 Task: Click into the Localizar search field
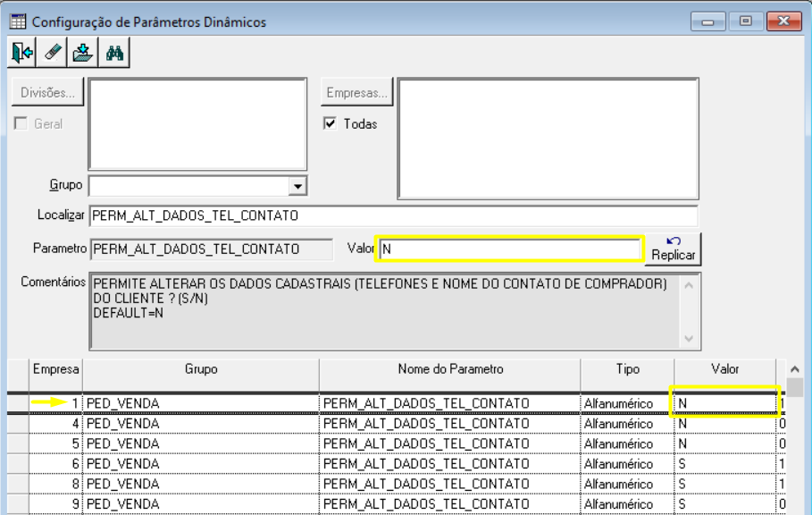[x=394, y=215]
